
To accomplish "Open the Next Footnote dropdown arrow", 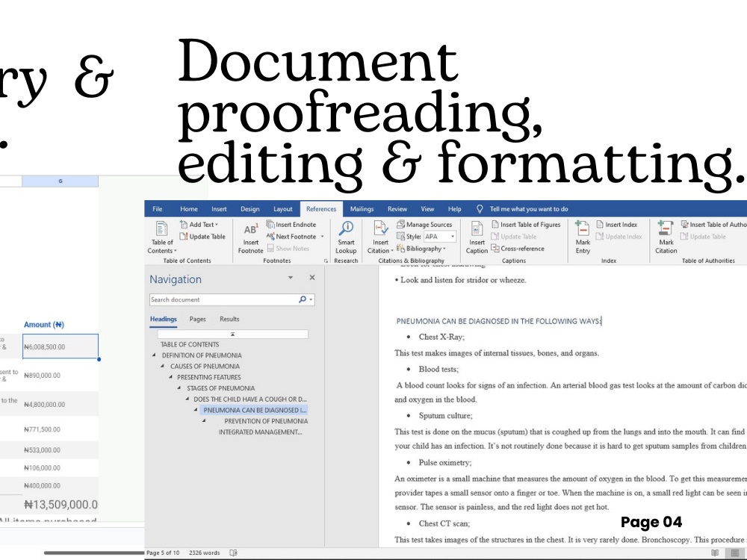I will 322,236.
